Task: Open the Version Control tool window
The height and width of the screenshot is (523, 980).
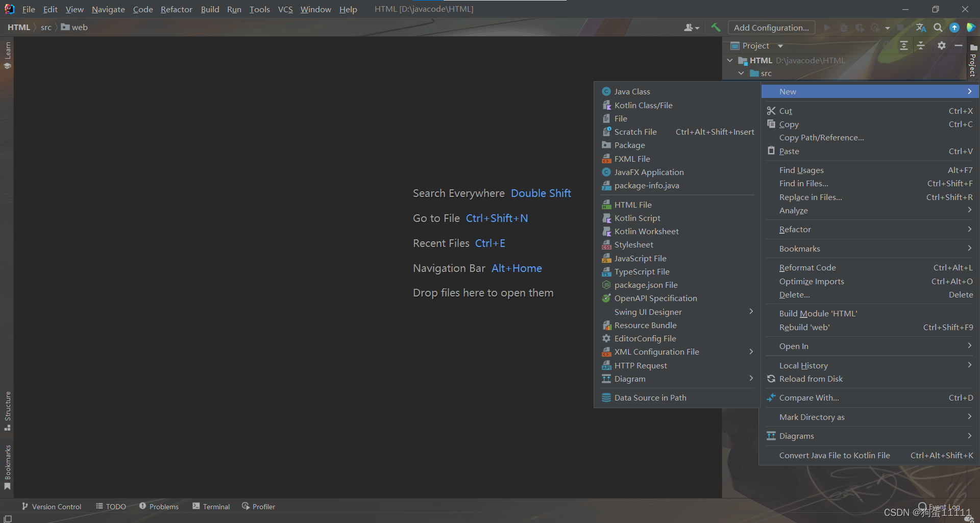Action: (x=52, y=506)
